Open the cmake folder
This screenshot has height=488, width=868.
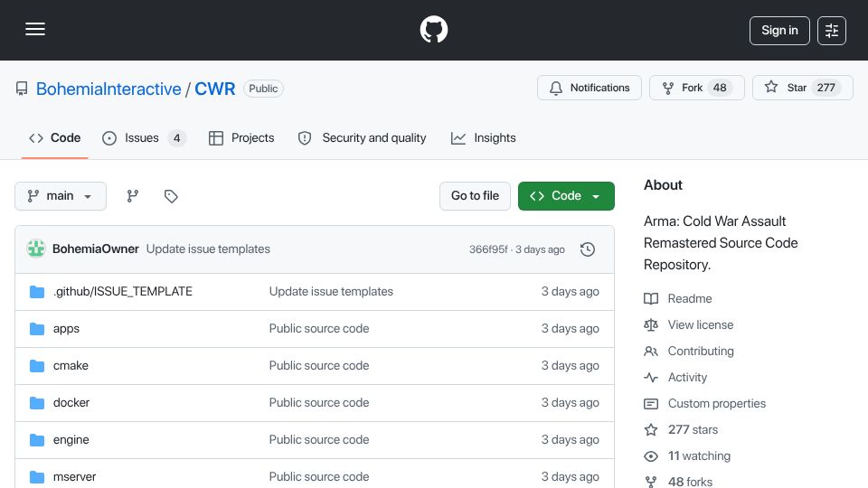pos(71,366)
